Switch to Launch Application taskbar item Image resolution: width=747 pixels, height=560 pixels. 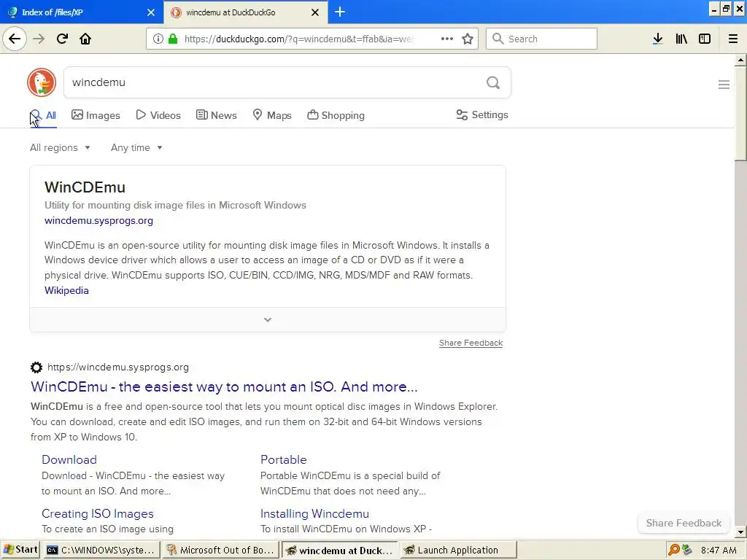coord(458,550)
